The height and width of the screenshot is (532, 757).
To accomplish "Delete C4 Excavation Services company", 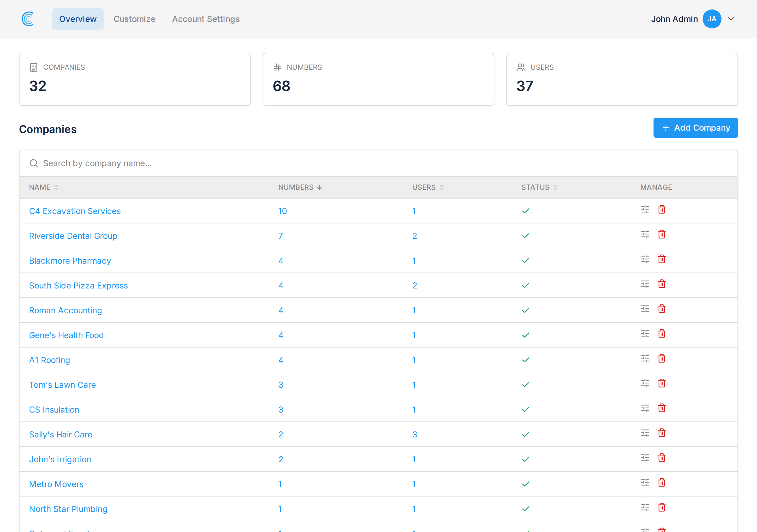I will pos(661,210).
